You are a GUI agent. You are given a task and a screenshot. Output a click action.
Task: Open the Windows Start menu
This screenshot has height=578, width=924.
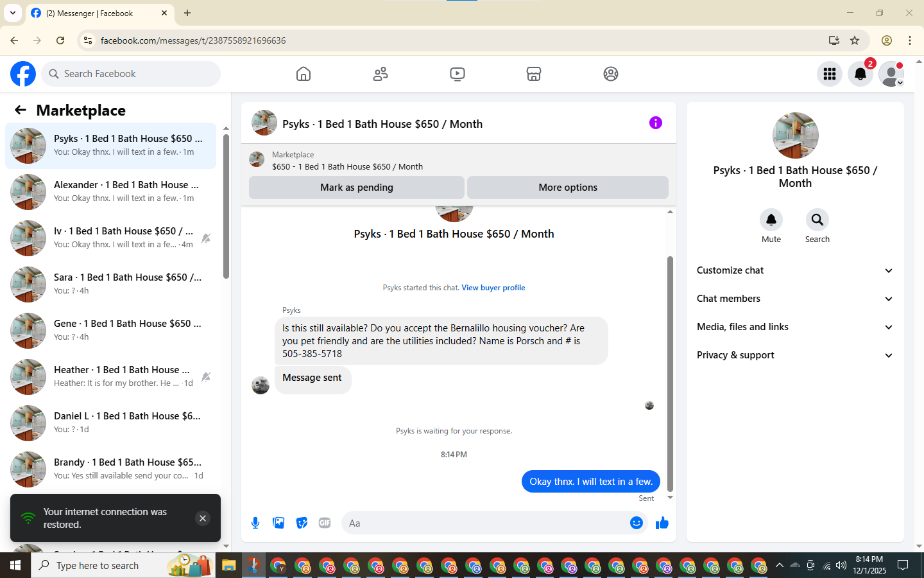[x=15, y=566]
